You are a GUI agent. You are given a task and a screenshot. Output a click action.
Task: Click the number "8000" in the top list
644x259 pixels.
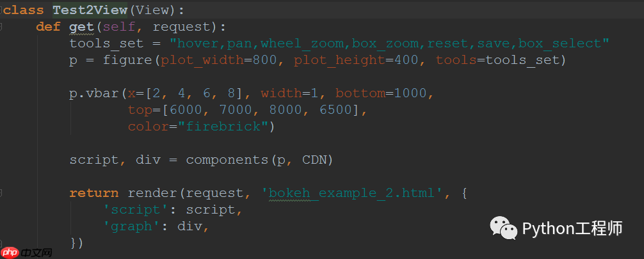tap(285, 110)
